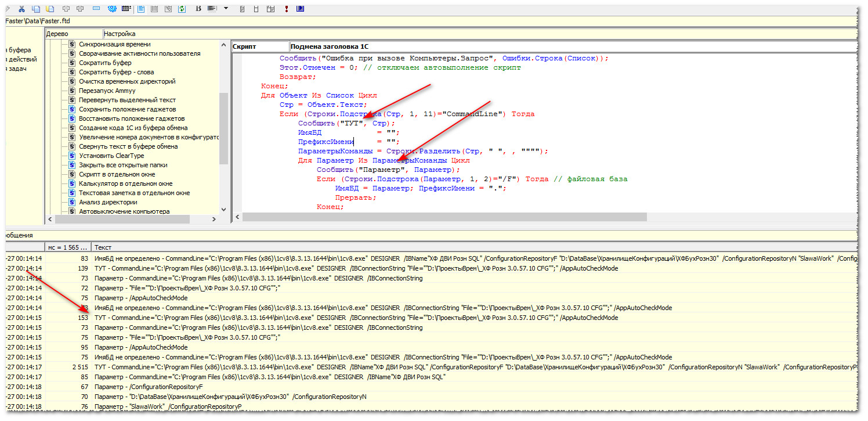Click the tree scrollbar up arrow

(224, 45)
